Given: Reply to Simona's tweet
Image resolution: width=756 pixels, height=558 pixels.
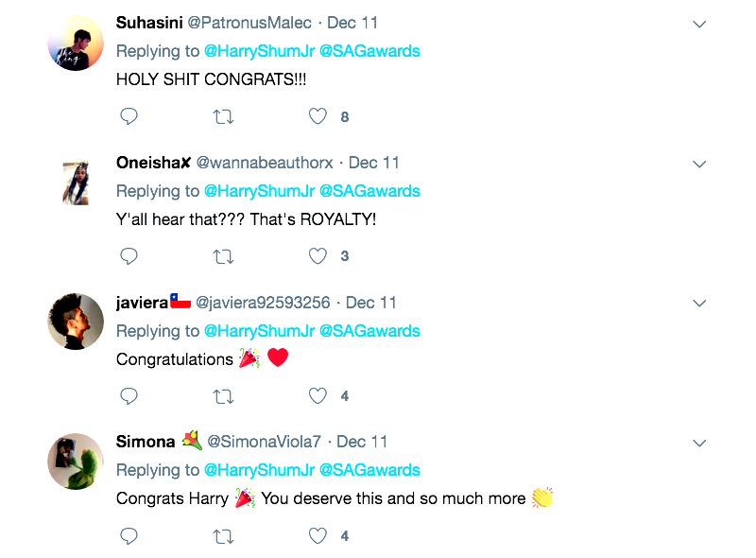Looking at the screenshot, I should (x=129, y=535).
